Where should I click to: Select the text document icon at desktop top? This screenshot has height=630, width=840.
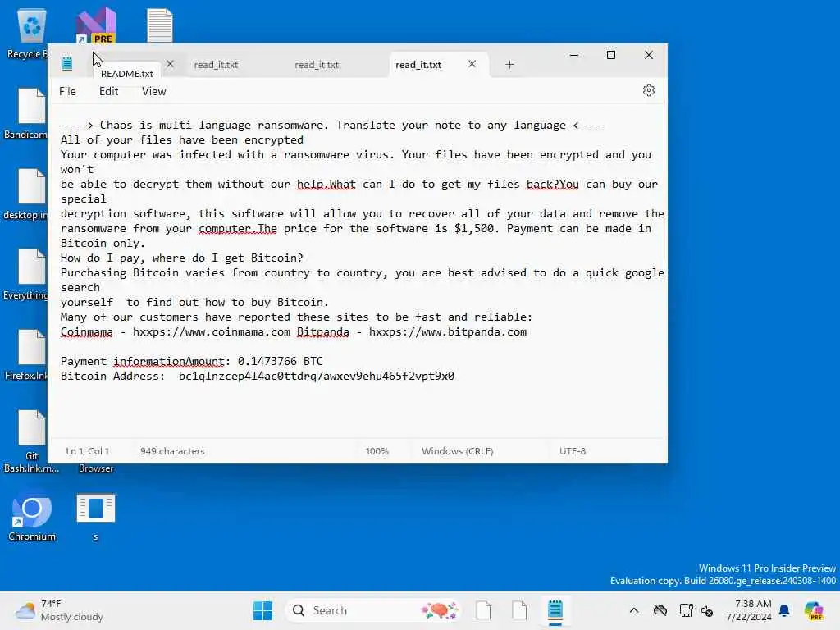(160, 25)
